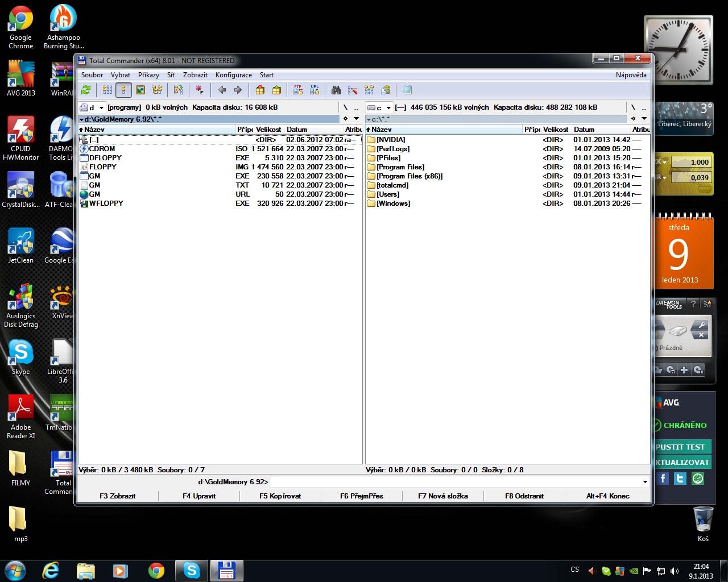The image size is (728, 582).
Task: Click the F5 Kopírovat button
Action: (280, 496)
